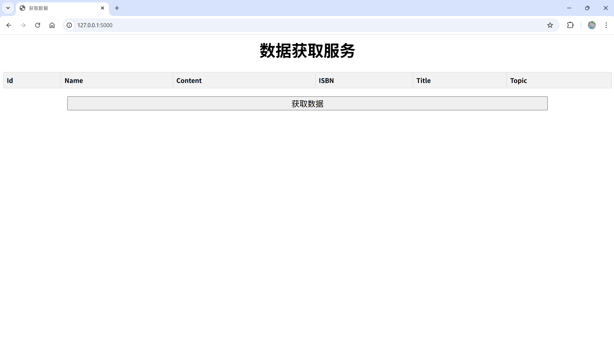The width and height of the screenshot is (614, 364).
Task: Bookmark this page with the star
Action: (x=550, y=25)
